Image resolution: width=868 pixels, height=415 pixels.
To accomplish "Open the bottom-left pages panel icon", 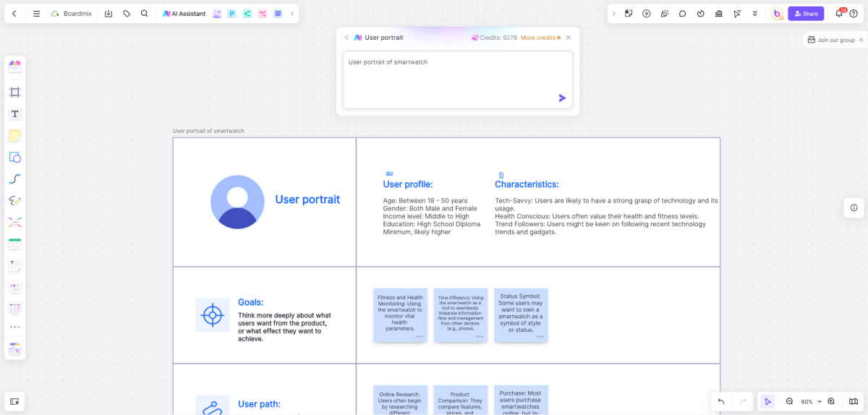I will tap(14, 401).
